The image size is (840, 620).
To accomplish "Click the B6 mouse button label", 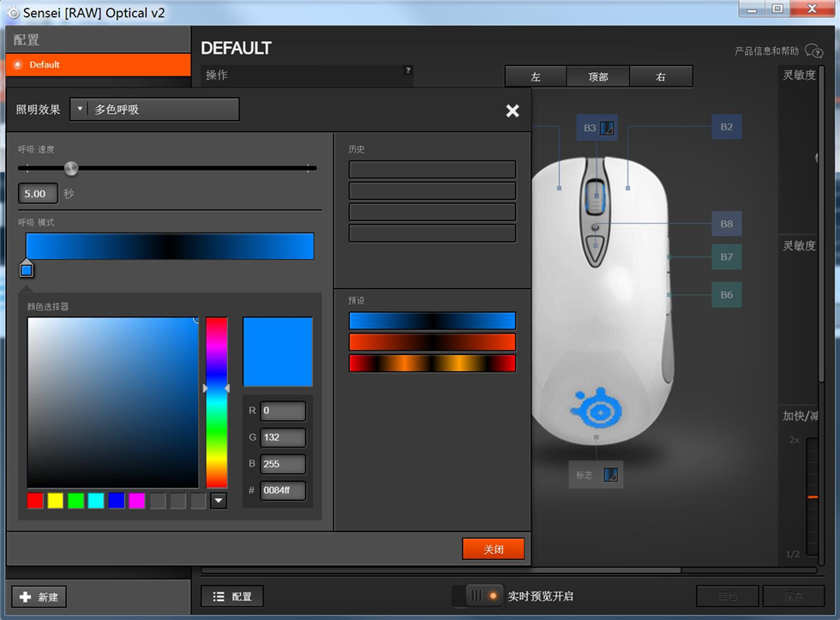I will [x=727, y=295].
